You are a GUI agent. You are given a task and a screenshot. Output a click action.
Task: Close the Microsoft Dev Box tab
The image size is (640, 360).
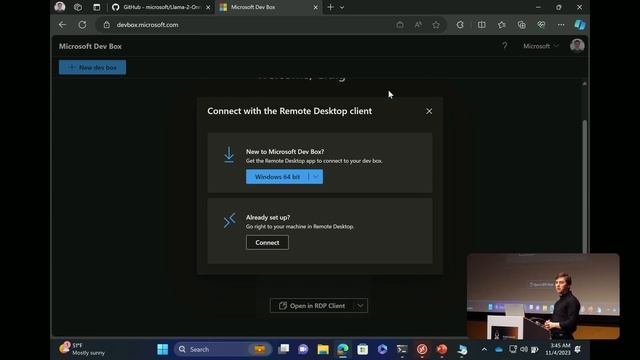coord(316,7)
